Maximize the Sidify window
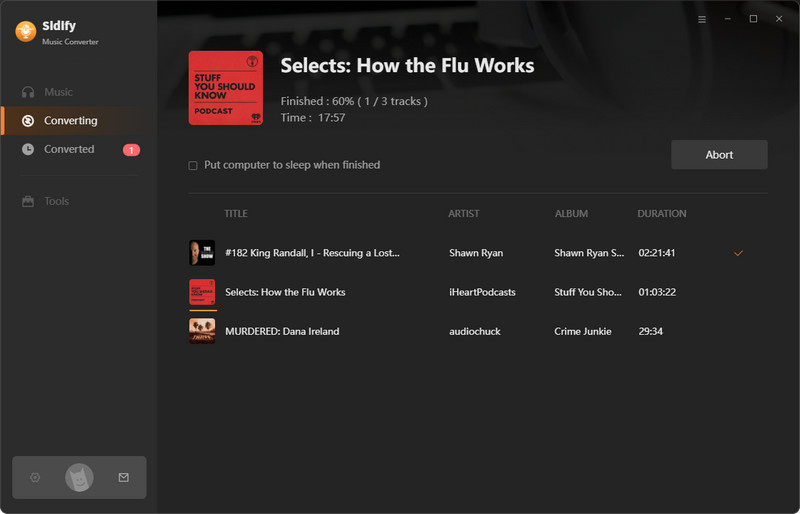The image size is (800, 514). coord(753,19)
